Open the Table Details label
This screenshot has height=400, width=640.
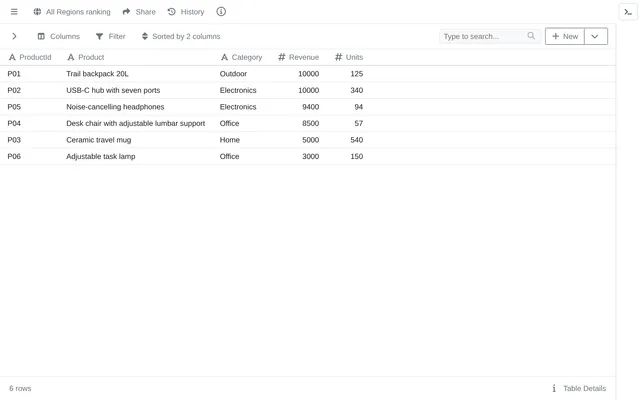(x=584, y=388)
